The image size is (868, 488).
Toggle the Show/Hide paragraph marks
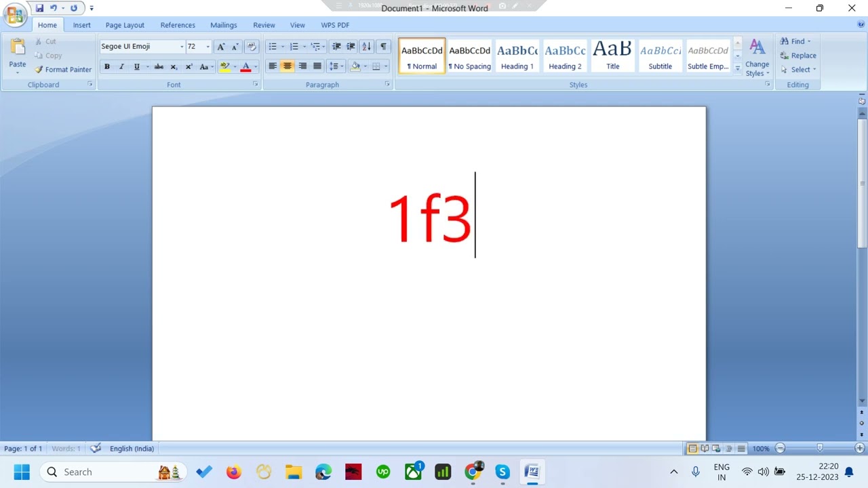click(383, 46)
